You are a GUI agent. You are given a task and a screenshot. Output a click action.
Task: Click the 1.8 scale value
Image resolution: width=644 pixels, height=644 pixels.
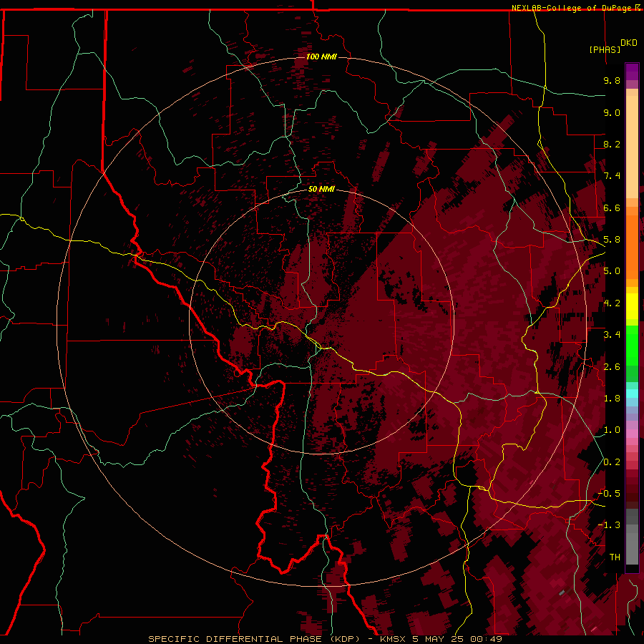pyautogui.click(x=612, y=399)
